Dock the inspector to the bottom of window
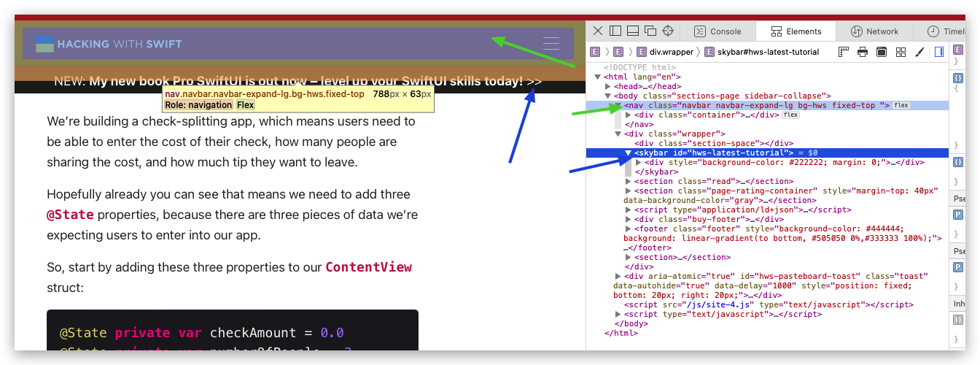 click(632, 31)
